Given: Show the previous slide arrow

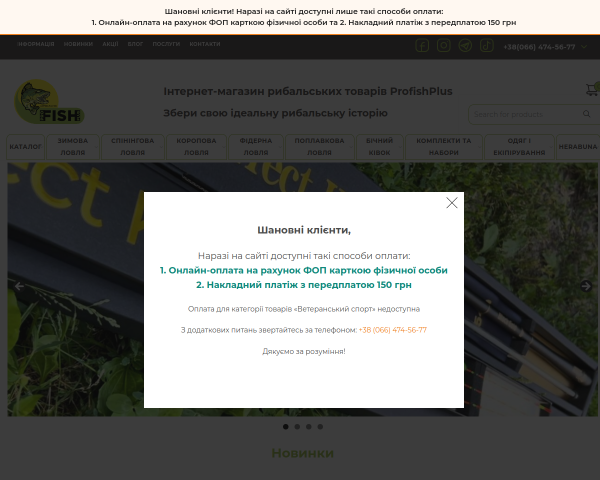Looking at the screenshot, I should (x=19, y=286).
